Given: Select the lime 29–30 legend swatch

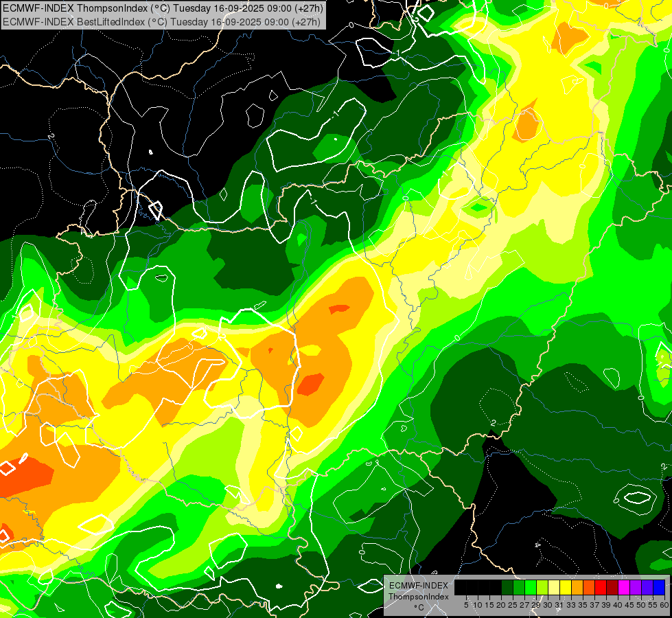Looking at the screenshot, I should tap(542, 587).
